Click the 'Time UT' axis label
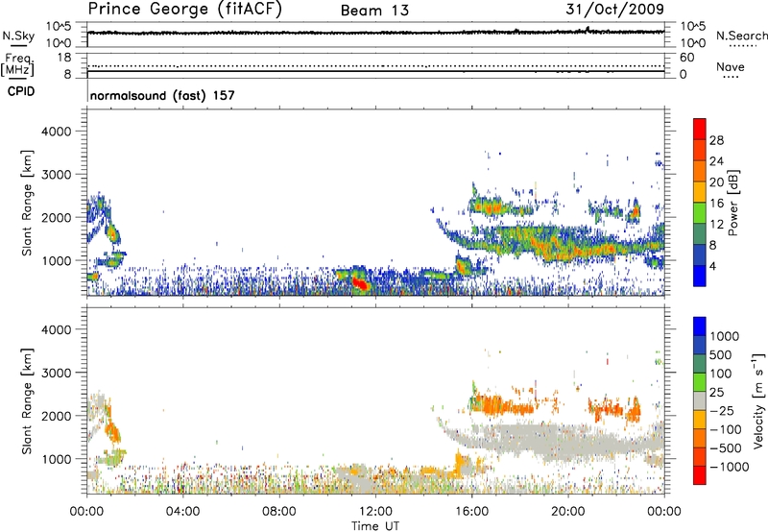Image resolution: width=768 pixels, height=532 pixels. 375,526
